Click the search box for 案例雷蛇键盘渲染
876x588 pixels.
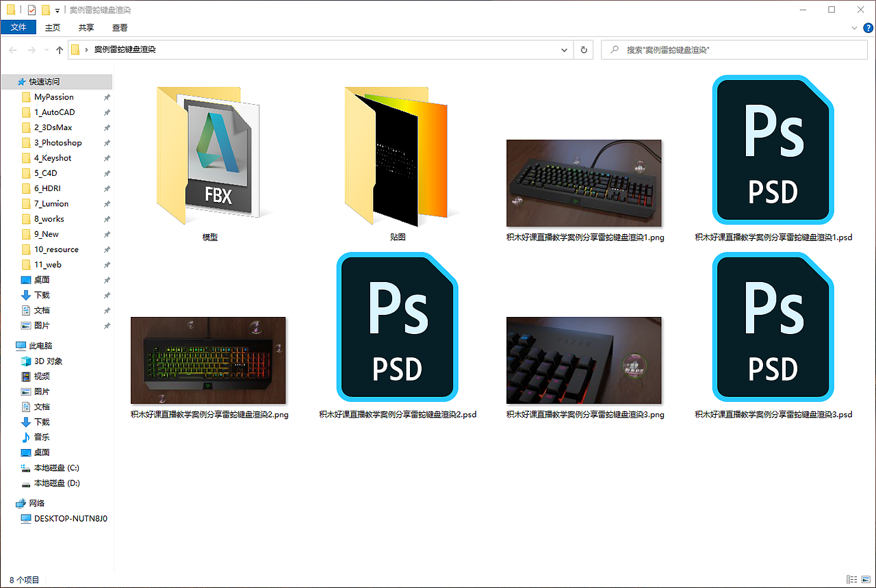tap(736, 50)
